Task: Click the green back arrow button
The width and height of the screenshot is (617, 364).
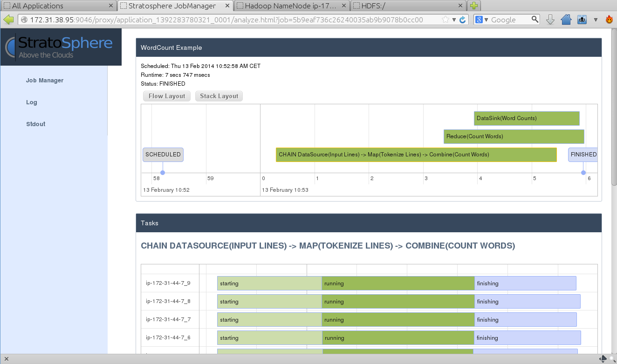Action: point(9,20)
